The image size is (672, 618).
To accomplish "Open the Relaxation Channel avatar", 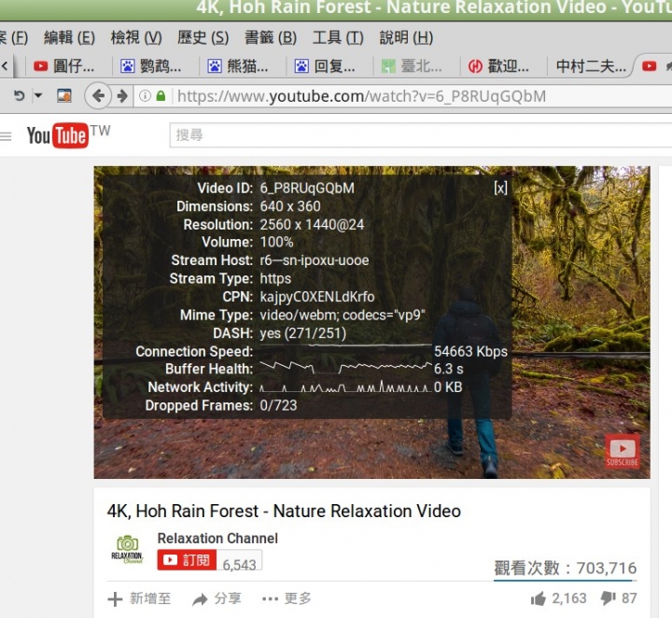I will tap(127, 549).
